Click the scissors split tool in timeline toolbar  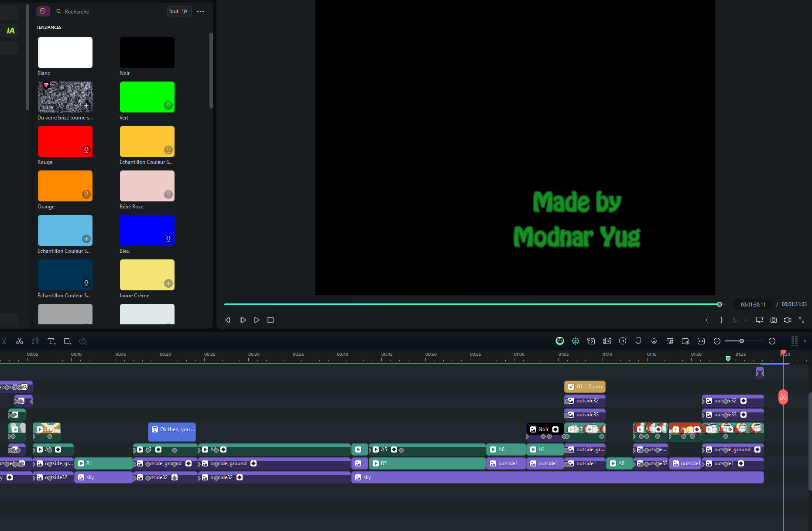[x=20, y=341]
